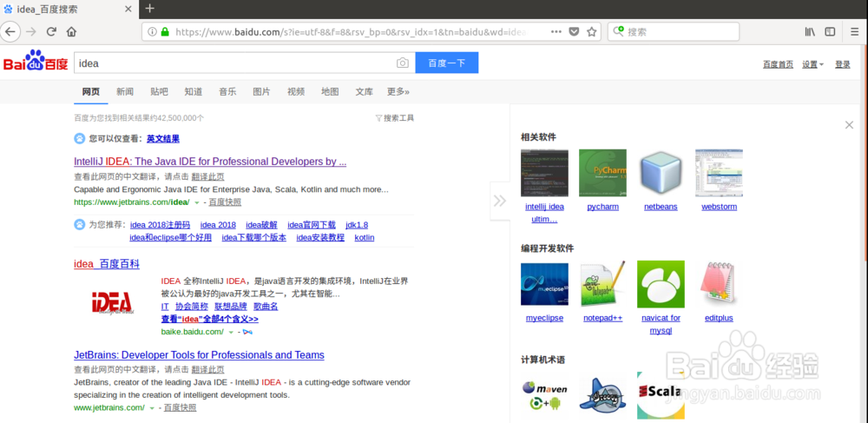Bookmark this page with star icon

point(591,31)
